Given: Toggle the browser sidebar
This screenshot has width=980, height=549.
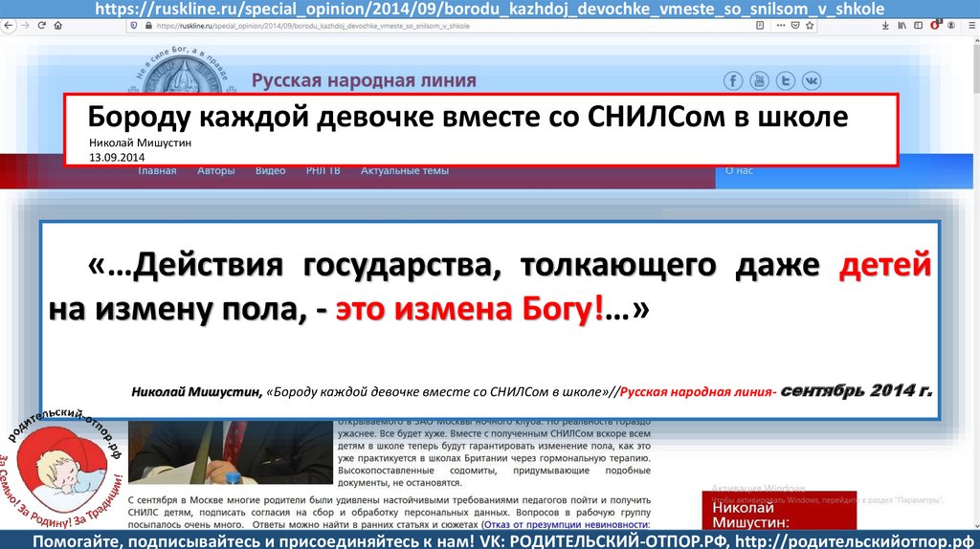Looking at the screenshot, I should tap(918, 26).
